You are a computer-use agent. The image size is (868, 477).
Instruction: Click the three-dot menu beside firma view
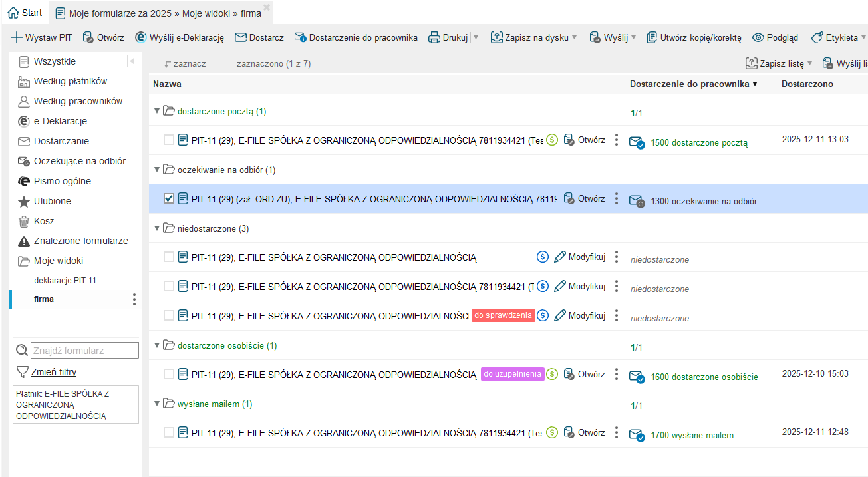pyautogui.click(x=134, y=299)
